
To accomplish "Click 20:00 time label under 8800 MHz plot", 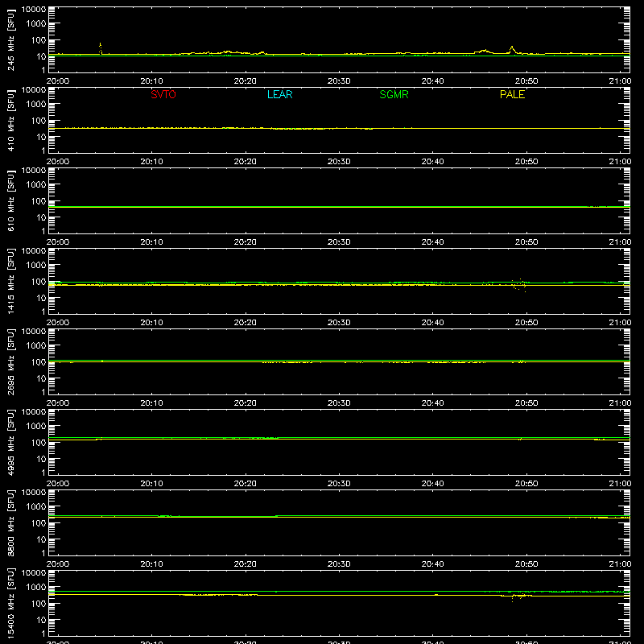I will pyautogui.click(x=57, y=564).
